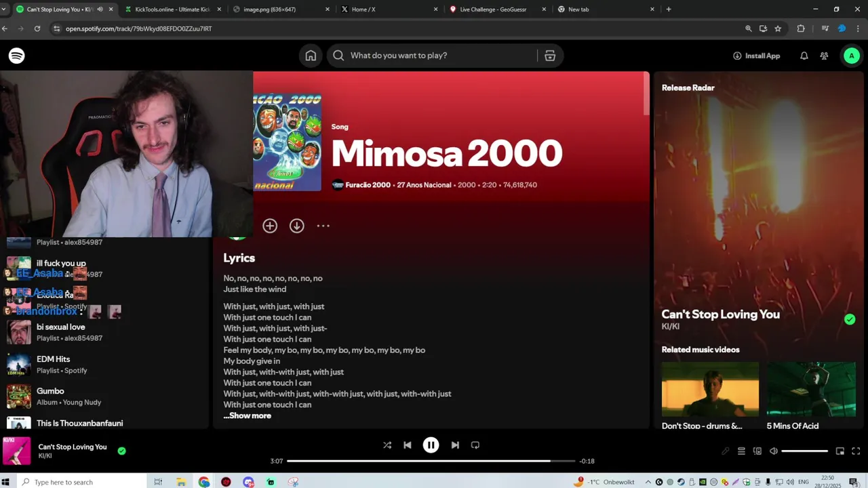This screenshot has width=868, height=488.
Task: Toggle liked status of Can't Stop Loving You
Action: click(121, 451)
